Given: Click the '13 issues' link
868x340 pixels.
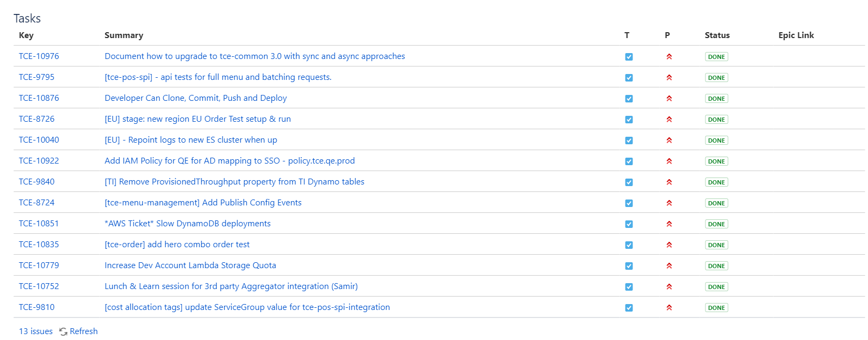Looking at the screenshot, I should (36, 331).
